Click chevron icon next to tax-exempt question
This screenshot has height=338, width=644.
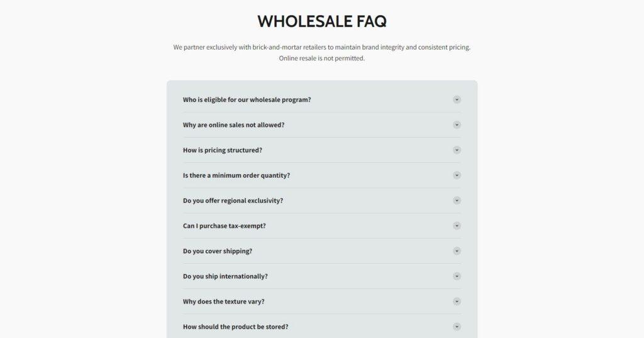coord(457,226)
